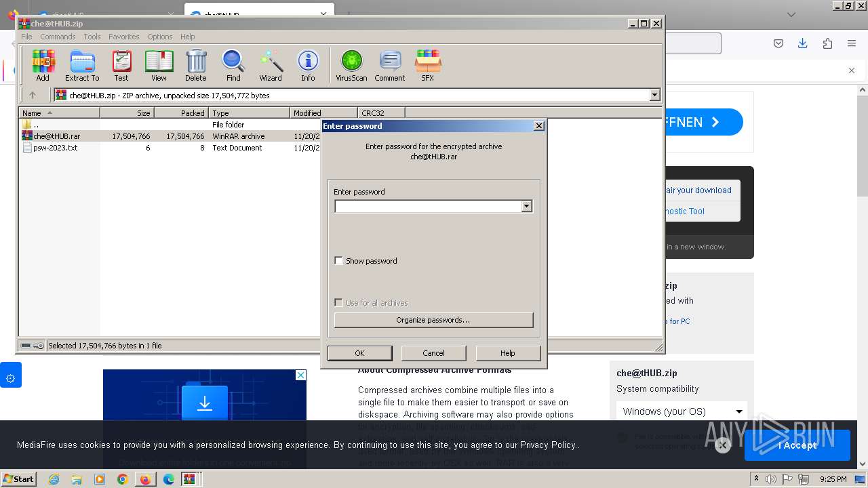Sort by Packed column header
The height and width of the screenshot is (488, 868).
pyautogui.click(x=182, y=113)
